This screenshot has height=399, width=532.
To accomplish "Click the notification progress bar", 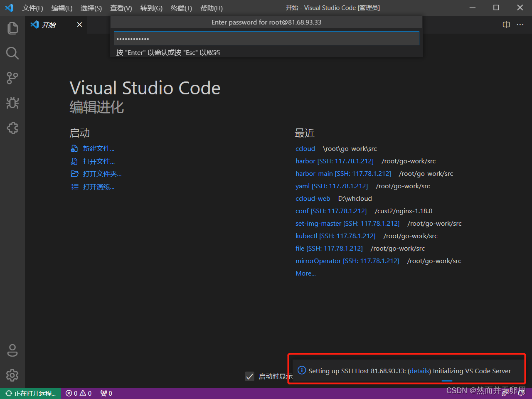I will (447, 381).
